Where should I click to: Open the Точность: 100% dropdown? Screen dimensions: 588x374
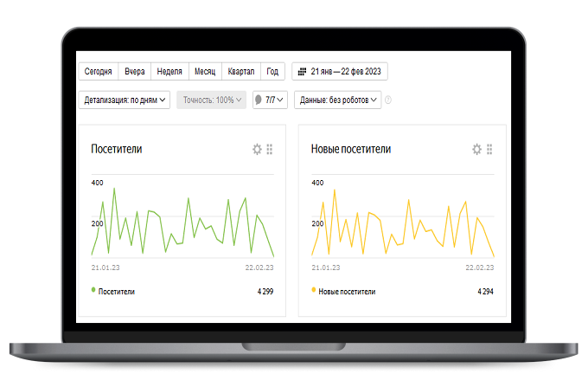(212, 100)
